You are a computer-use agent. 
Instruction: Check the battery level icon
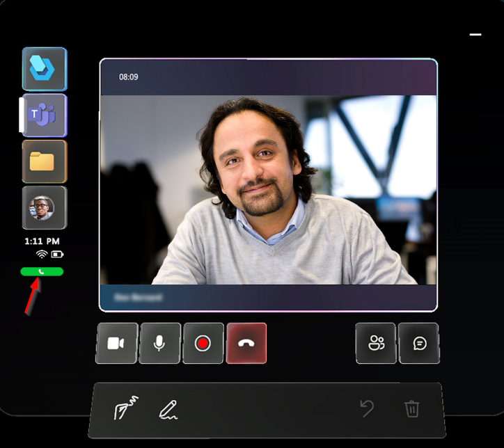click(x=57, y=255)
